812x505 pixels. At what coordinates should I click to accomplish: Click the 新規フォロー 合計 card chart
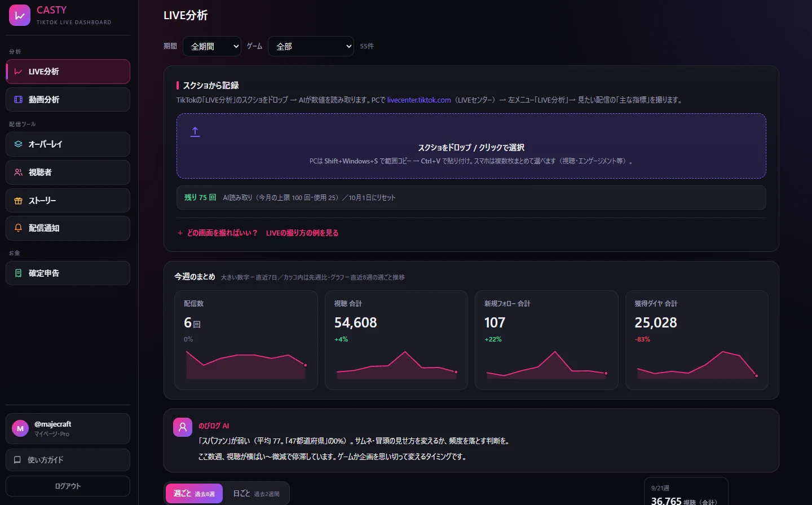point(546,364)
